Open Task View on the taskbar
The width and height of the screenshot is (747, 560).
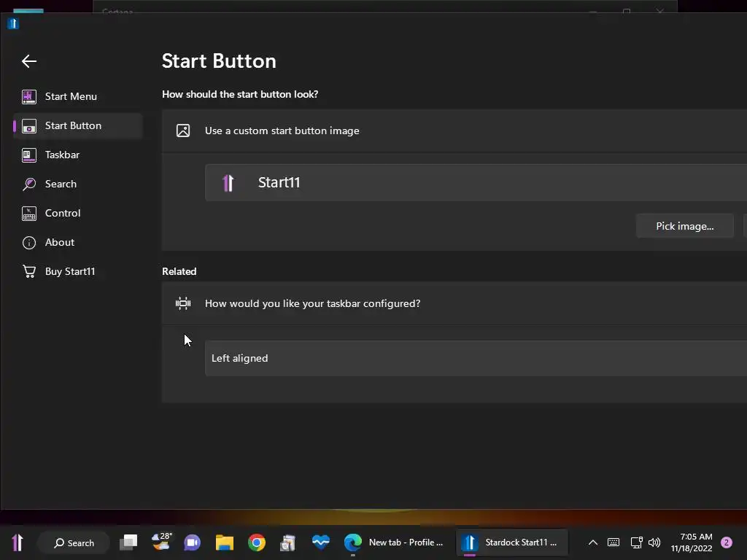128,542
